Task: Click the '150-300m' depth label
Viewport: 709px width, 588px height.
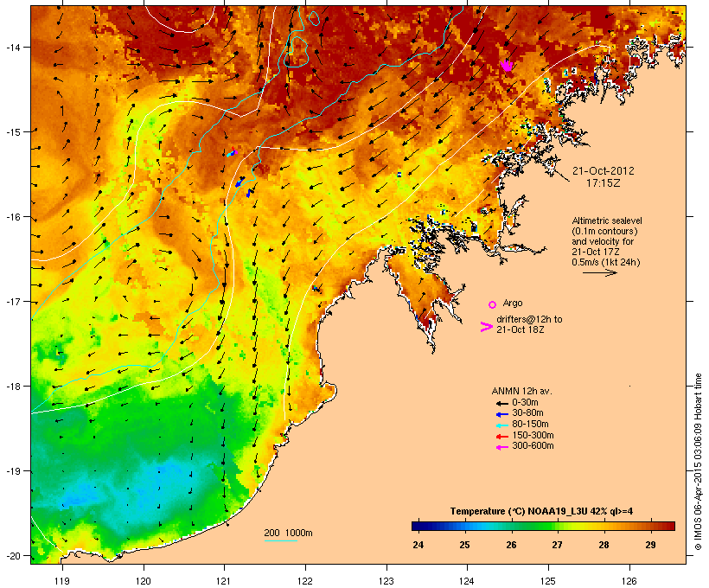Action: (x=533, y=435)
